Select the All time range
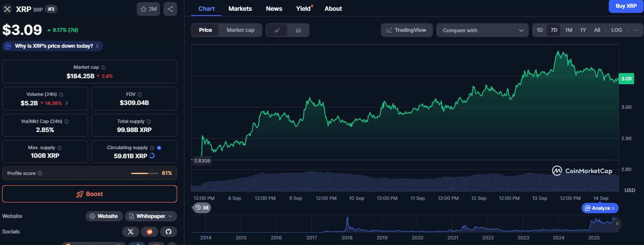The width and height of the screenshot is (644, 245). (x=597, y=30)
